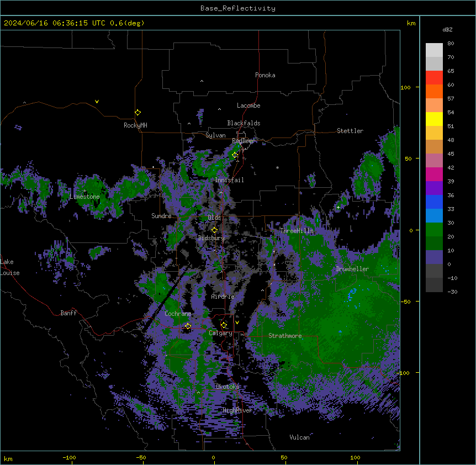The image size is (476, 465).
Task: Select the yellow diamond marker above Didsbury
Action: pos(214,230)
